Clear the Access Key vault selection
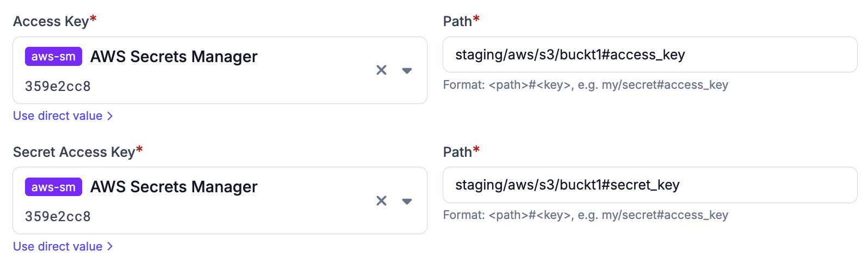The image size is (868, 268). (x=381, y=70)
